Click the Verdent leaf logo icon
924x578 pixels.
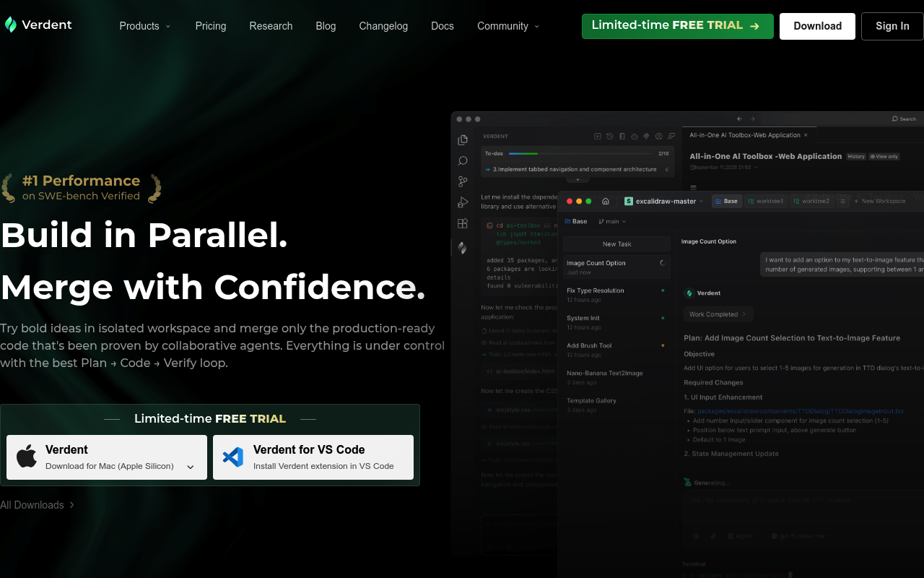(x=10, y=25)
